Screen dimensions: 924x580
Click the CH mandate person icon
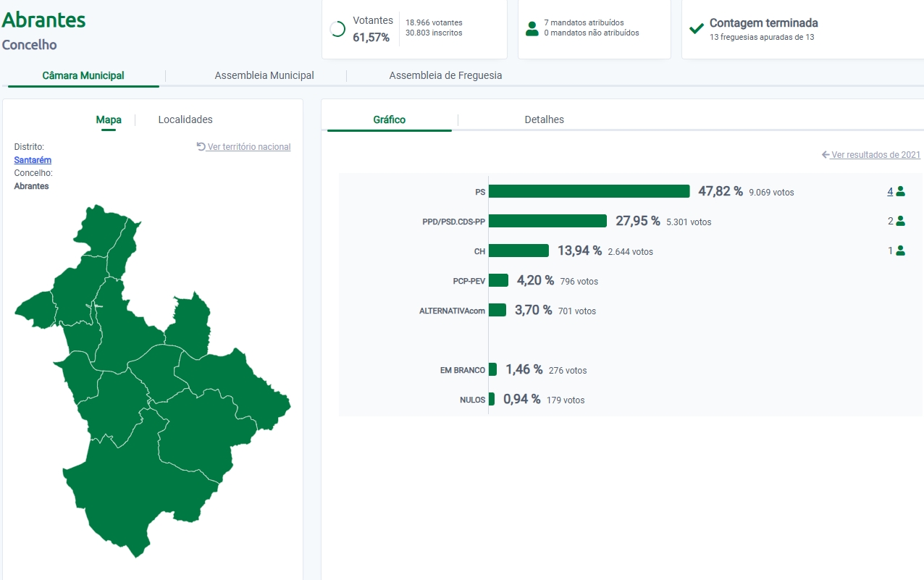click(901, 251)
